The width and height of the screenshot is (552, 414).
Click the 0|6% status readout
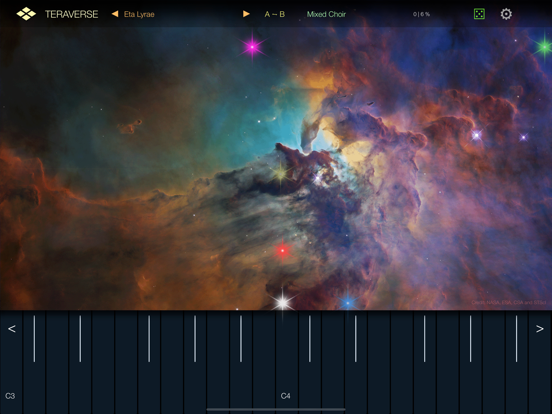click(x=421, y=14)
